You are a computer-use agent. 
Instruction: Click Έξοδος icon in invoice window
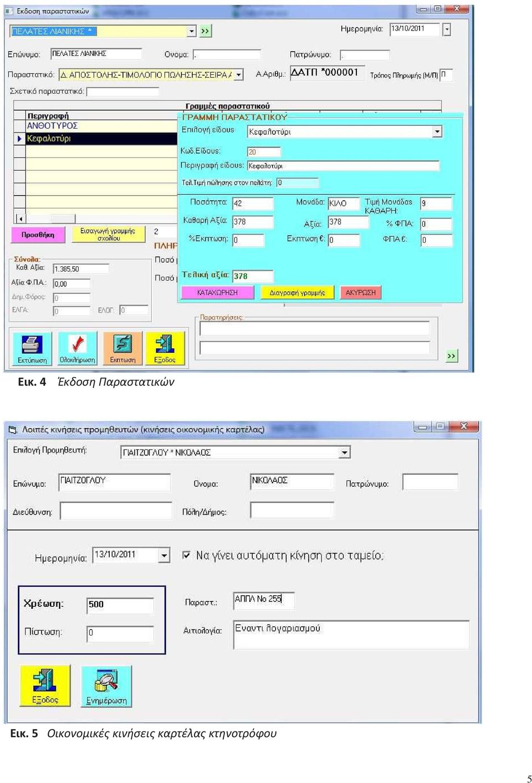[x=165, y=348]
